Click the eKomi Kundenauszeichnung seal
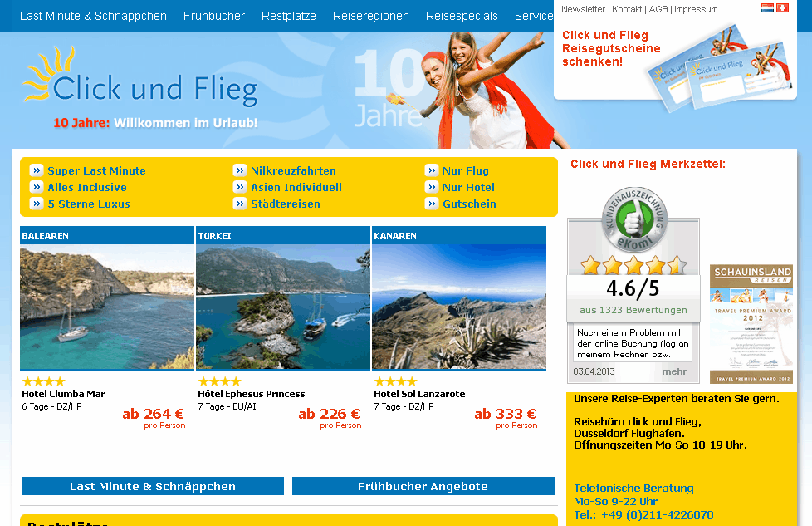The height and width of the screenshot is (526, 812). click(x=633, y=220)
